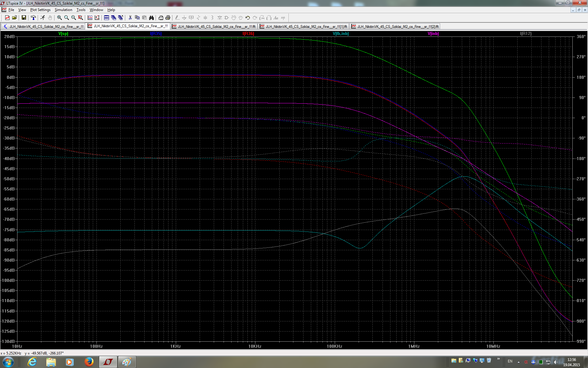Open the Windows Start menu

tap(8, 362)
